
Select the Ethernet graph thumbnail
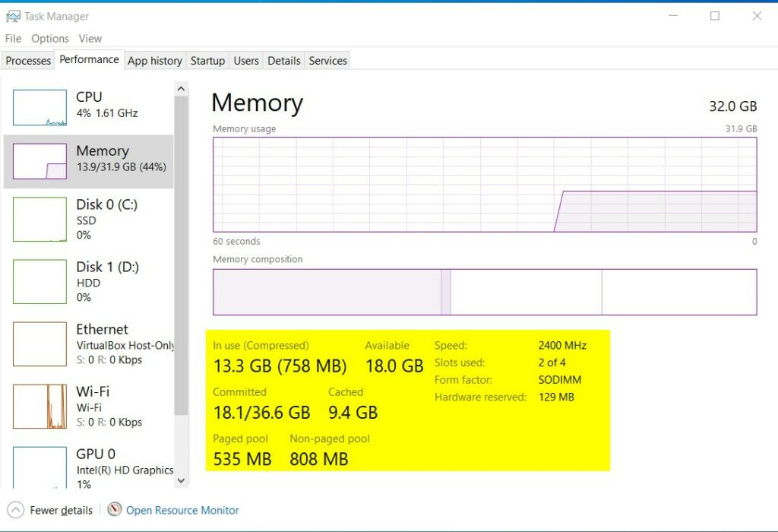click(x=40, y=344)
